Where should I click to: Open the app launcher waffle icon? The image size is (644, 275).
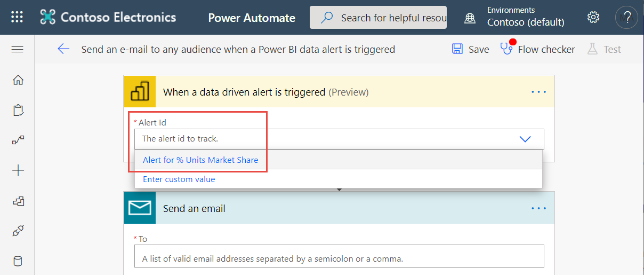click(17, 17)
